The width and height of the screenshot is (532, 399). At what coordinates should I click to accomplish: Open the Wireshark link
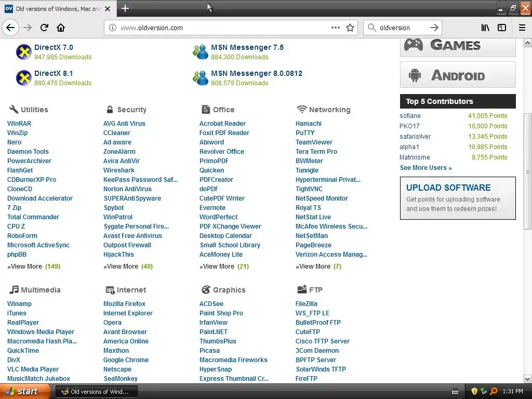(119, 170)
